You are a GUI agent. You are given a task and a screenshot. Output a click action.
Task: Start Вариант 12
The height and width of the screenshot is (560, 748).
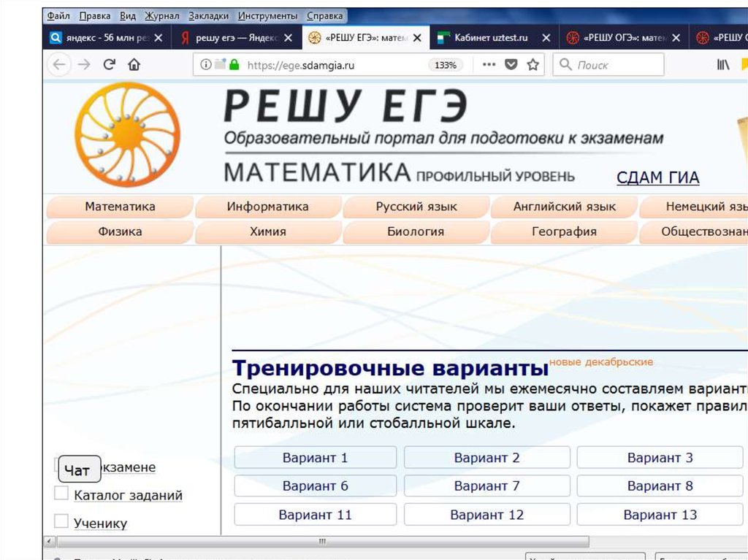click(487, 515)
